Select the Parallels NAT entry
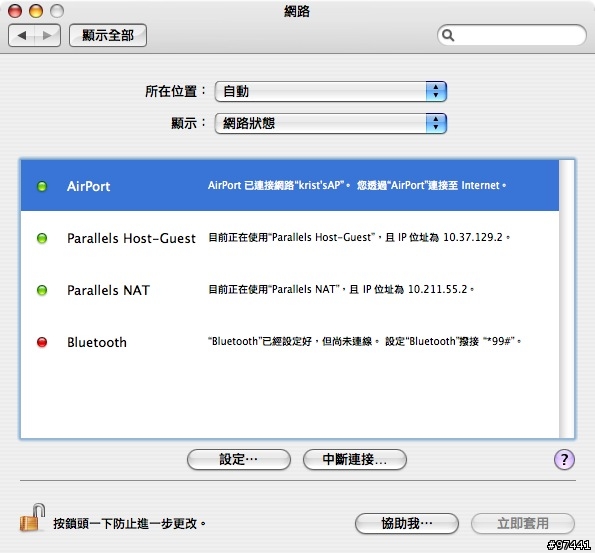 click(290, 290)
